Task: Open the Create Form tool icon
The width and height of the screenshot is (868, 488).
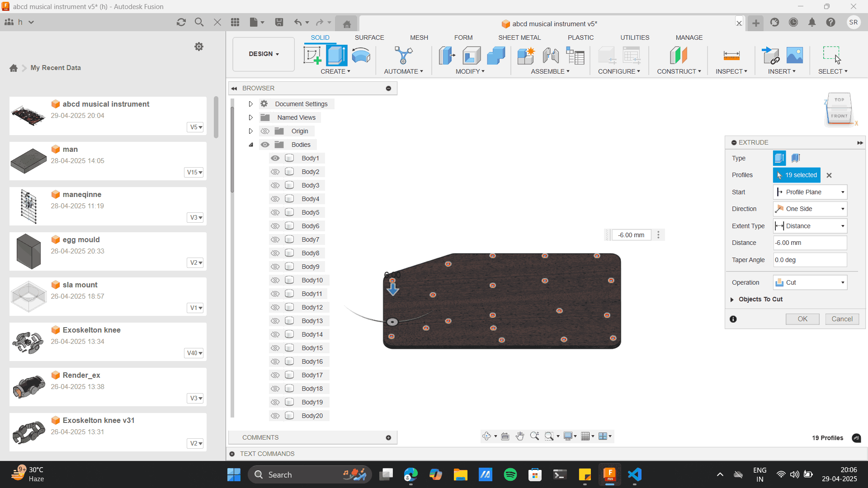Action: 361,56
